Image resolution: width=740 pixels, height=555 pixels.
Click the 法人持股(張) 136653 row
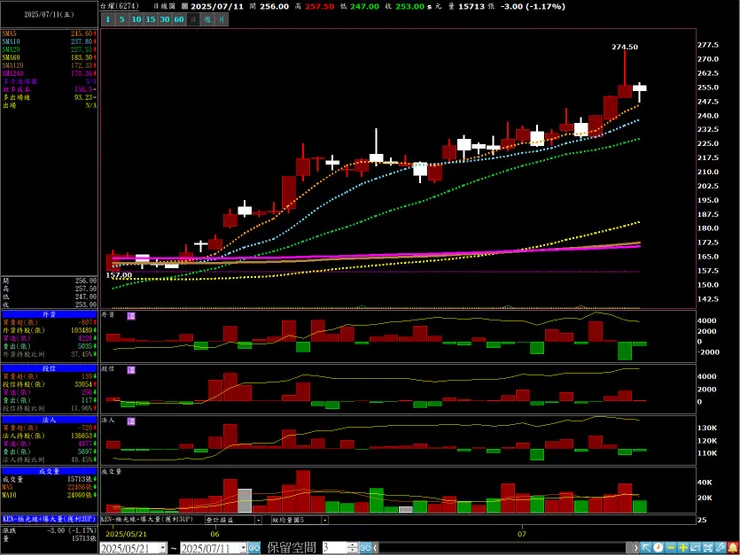click(49, 436)
